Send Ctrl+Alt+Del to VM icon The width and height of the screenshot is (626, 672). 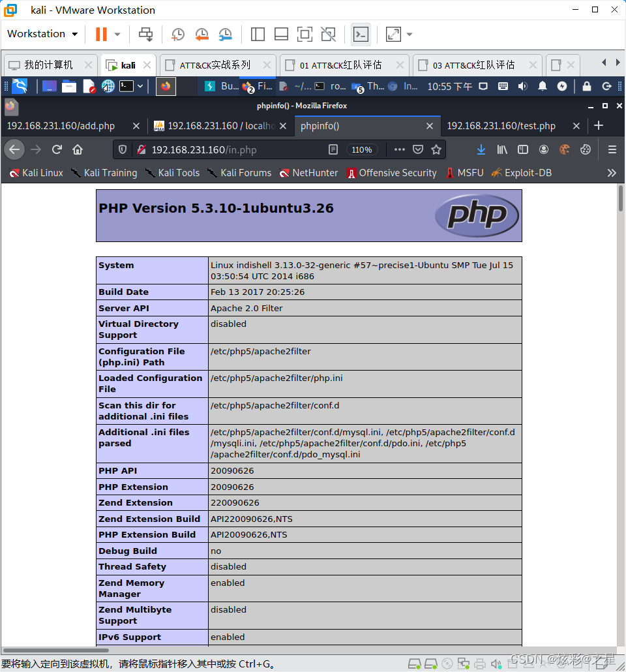(145, 35)
